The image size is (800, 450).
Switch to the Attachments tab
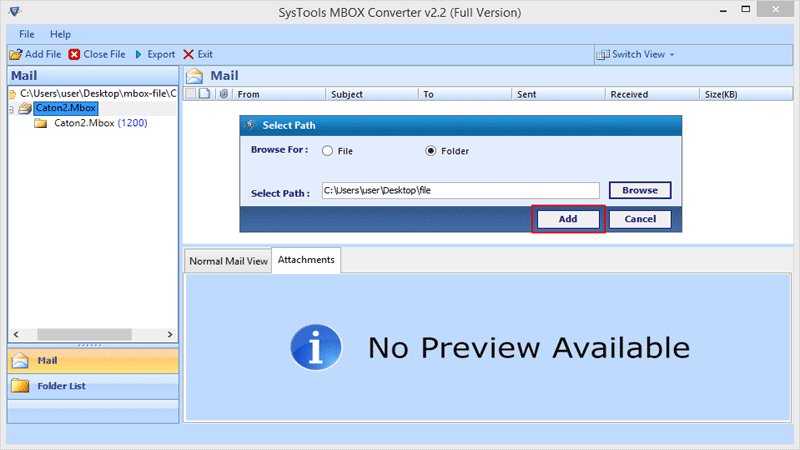(306, 260)
